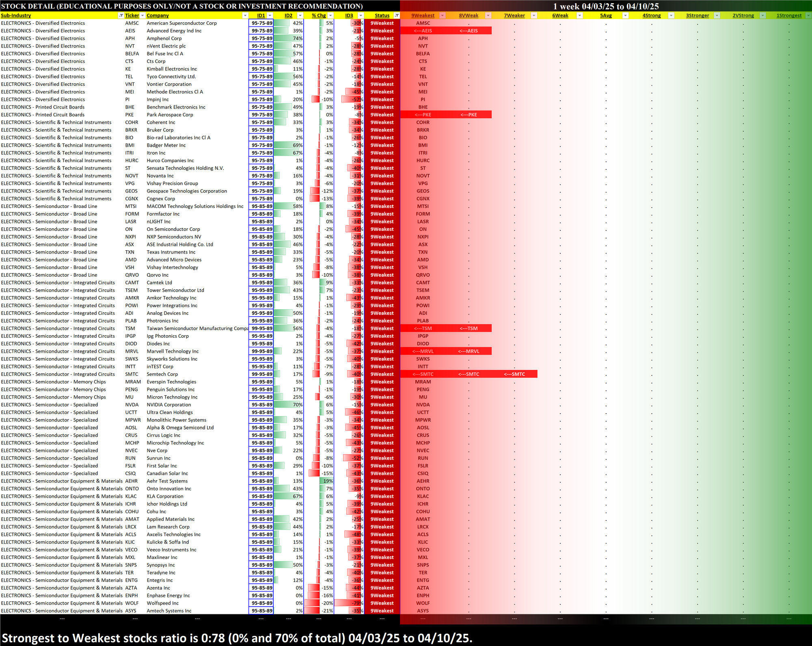Click the 5Avg column filter arrow
This screenshot has width=812, height=646.
click(x=625, y=15)
